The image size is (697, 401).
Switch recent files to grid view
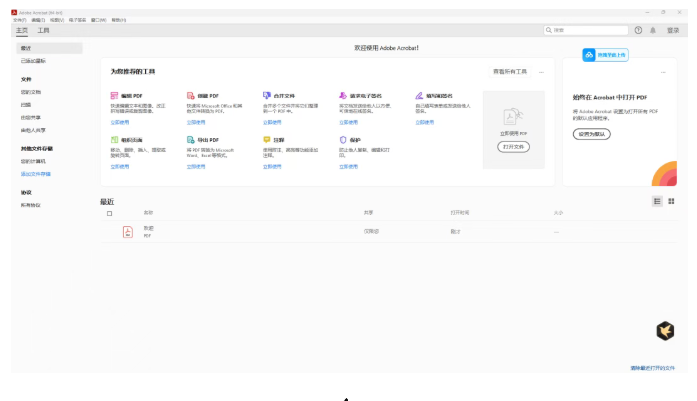point(671,201)
